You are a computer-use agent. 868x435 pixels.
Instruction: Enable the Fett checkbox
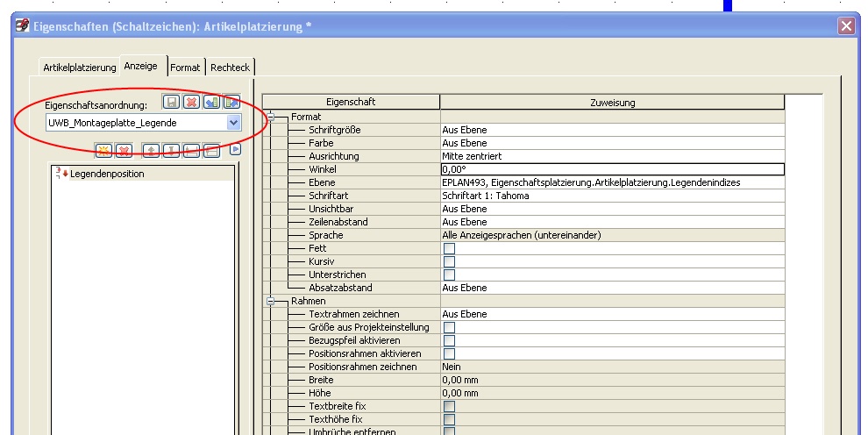450,248
